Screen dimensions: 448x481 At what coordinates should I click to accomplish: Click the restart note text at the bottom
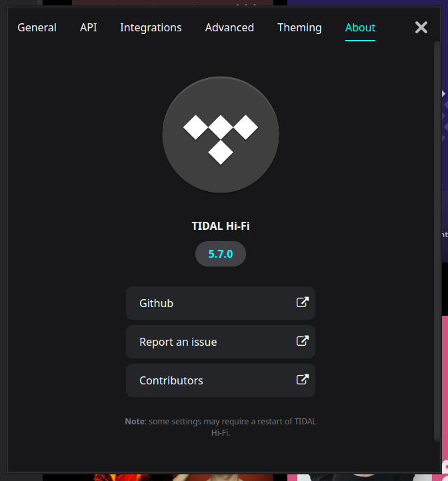[221, 426]
